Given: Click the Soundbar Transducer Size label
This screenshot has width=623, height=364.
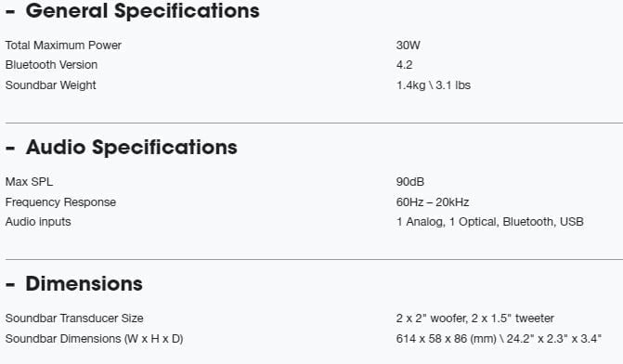Looking at the screenshot, I should click(x=74, y=318).
